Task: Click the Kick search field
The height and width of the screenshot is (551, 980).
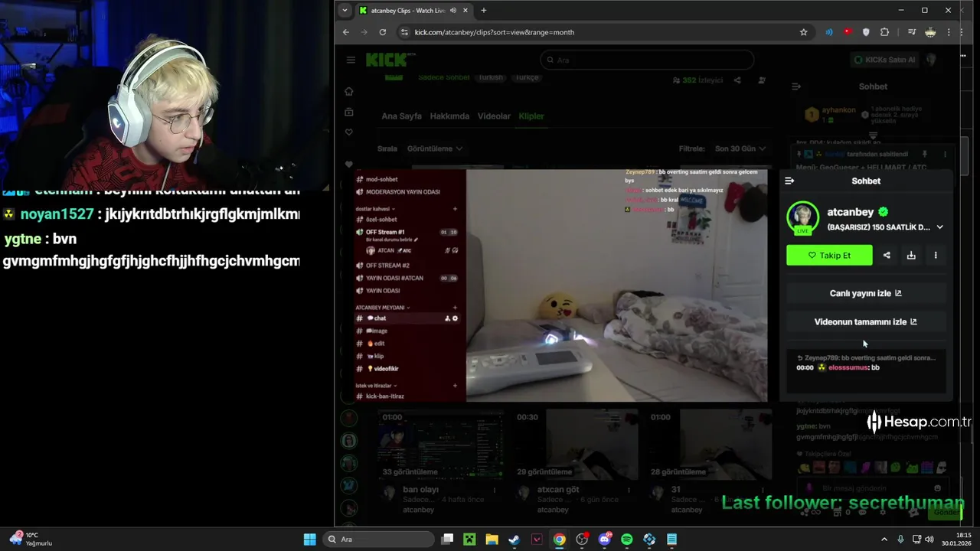Action: point(647,60)
